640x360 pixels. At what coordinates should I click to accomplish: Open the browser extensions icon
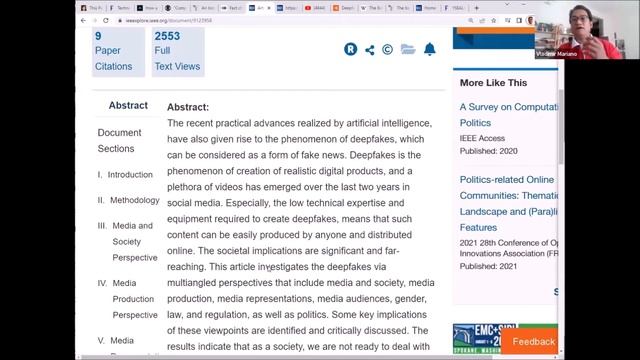point(507,20)
